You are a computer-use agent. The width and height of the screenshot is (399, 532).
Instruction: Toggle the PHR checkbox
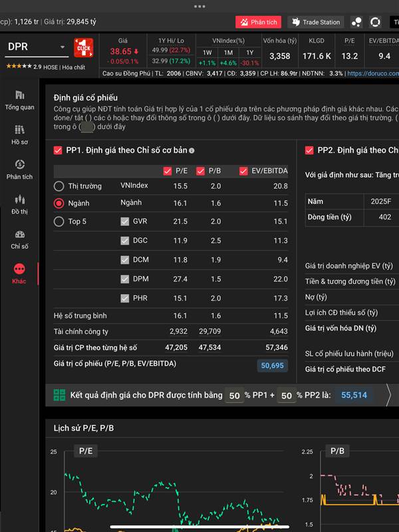click(125, 298)
